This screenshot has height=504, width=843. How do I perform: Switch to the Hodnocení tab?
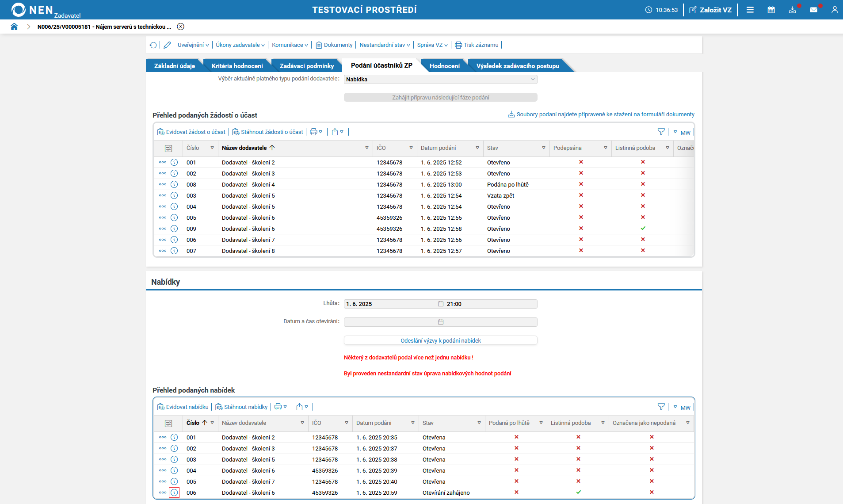point(444,66)
